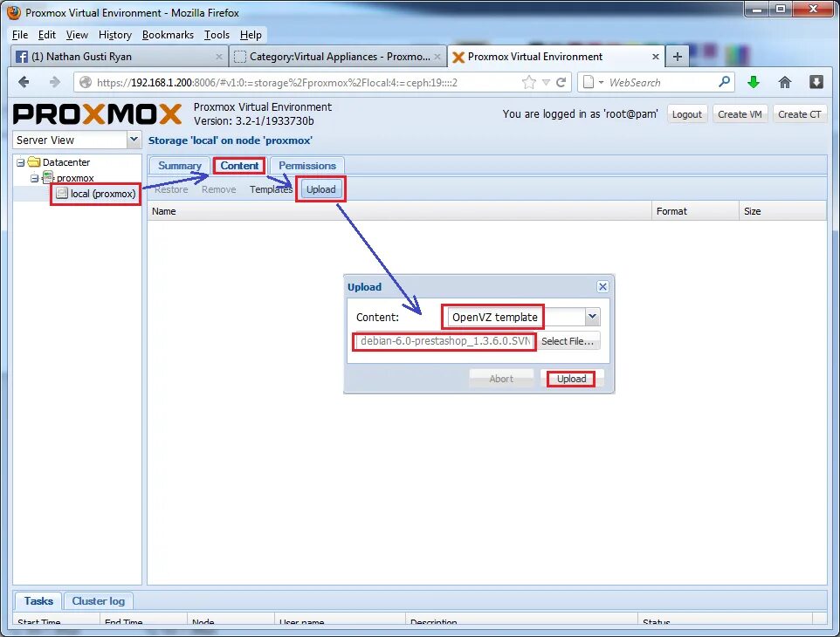Collapse the proxmox node in tree
Screen dimensions: 840x637
click(34, 178)
